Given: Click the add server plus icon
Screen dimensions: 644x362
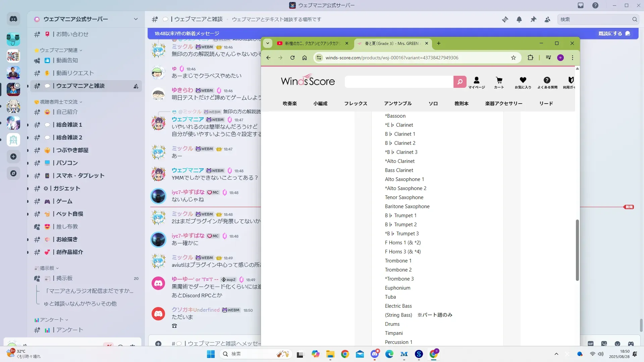Looking at the screenshot, I should coord(13,157).
